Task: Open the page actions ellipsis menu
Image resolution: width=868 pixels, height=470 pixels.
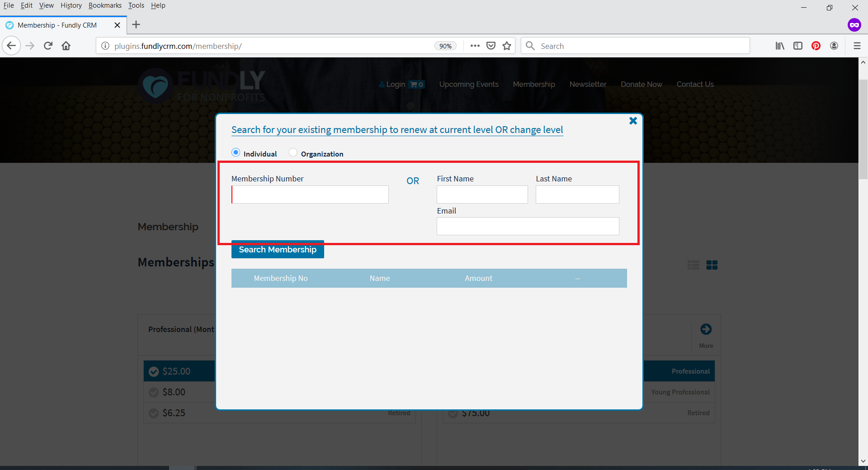Action: coord(475,46)
